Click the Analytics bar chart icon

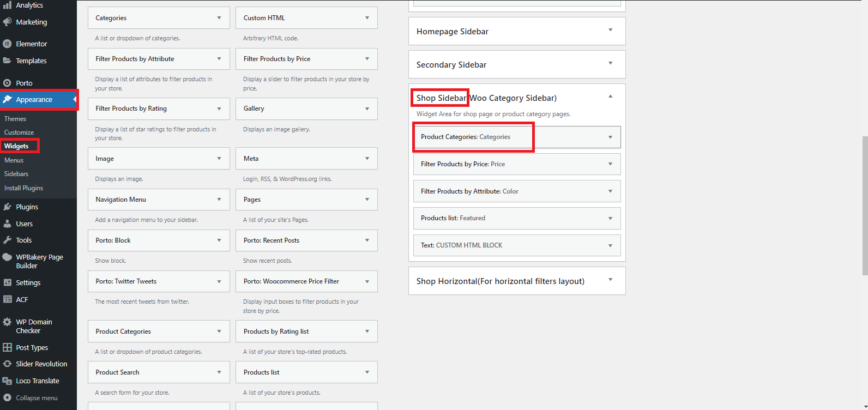tap(7, 5)
